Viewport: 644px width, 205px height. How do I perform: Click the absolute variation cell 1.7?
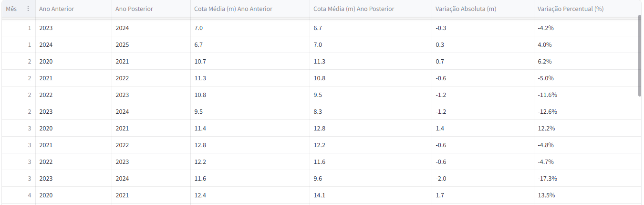click(440, 195)
